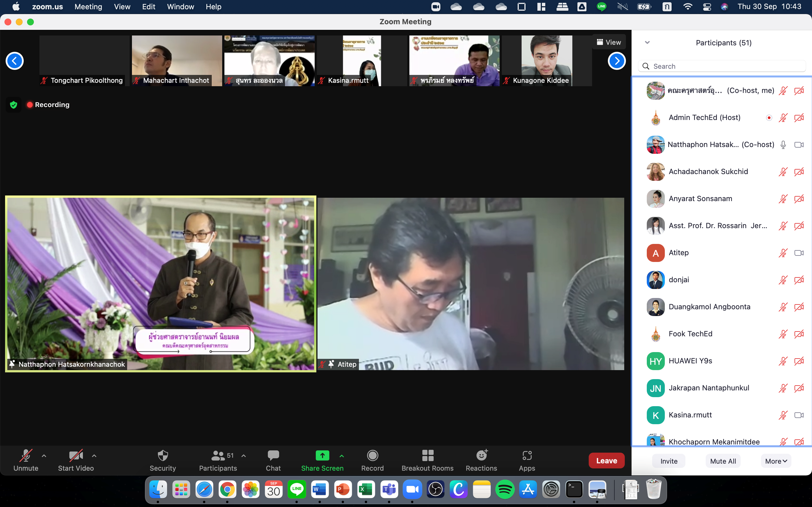This screenshot has height=507, width=812.
Task: Click the green encryption shield icon
Action: tap(14, 105)
